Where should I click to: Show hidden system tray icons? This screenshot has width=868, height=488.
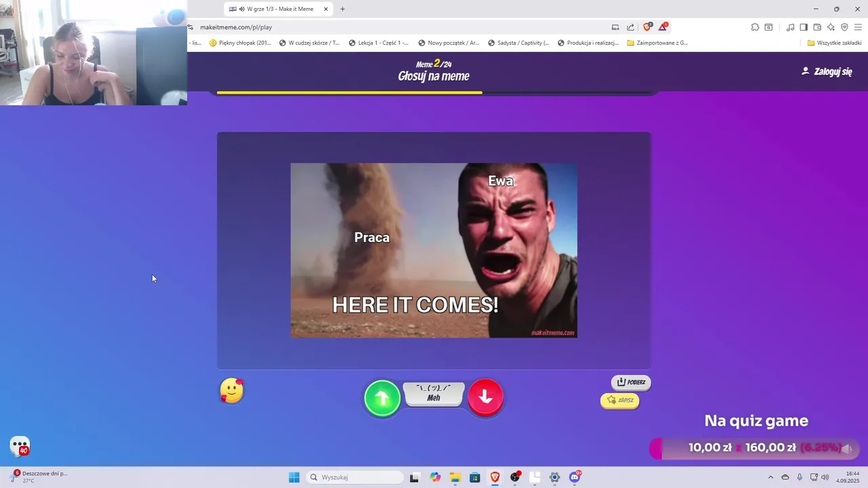coord(770,477)
